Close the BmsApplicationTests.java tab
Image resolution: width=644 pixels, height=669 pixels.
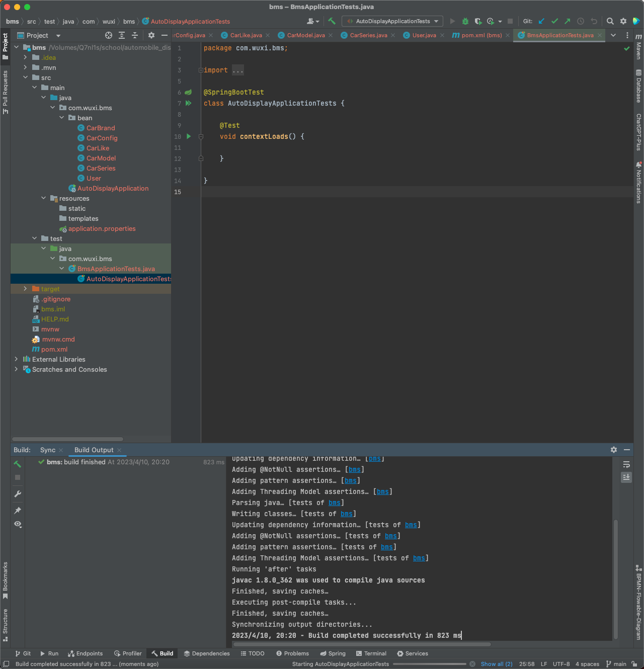click(x=600, y=35)
